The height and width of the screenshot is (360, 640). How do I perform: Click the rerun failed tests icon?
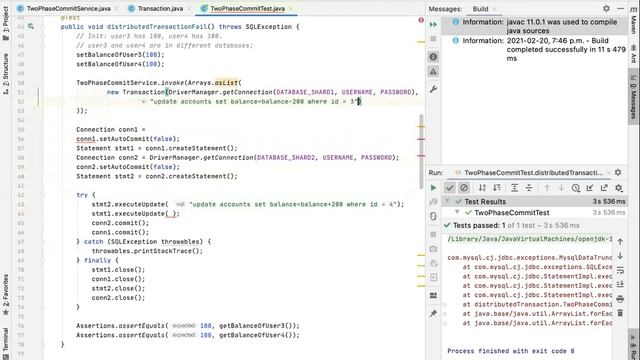point(433,202)
